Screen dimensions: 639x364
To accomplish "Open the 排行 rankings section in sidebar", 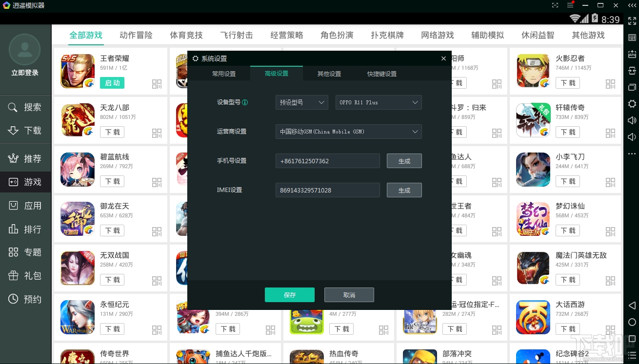I will pyautogui.click(x=25, y=229).
